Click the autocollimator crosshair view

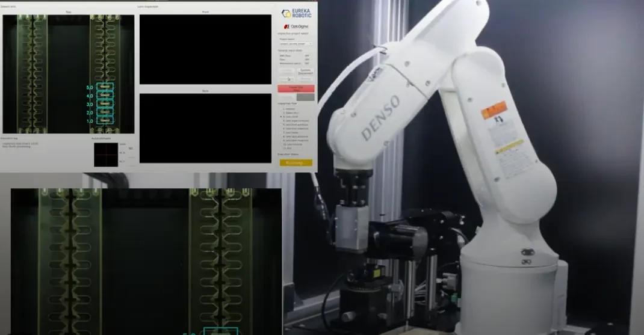tap(106, 155)
